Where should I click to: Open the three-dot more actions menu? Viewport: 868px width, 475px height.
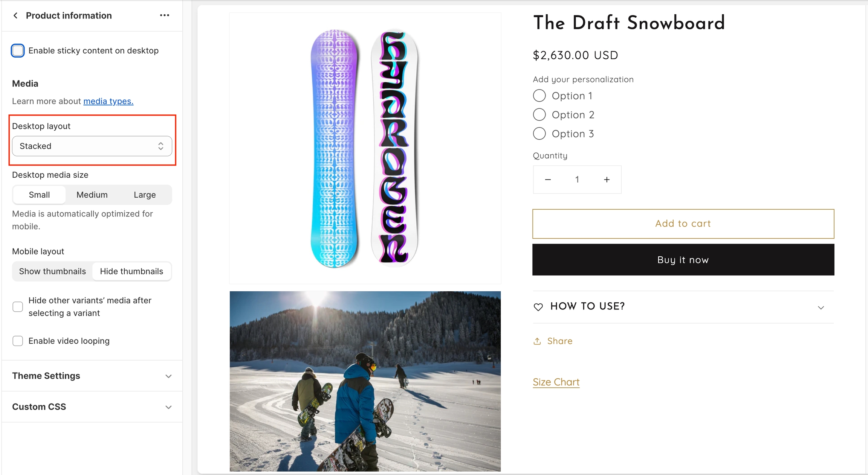[x=165, y=15]
